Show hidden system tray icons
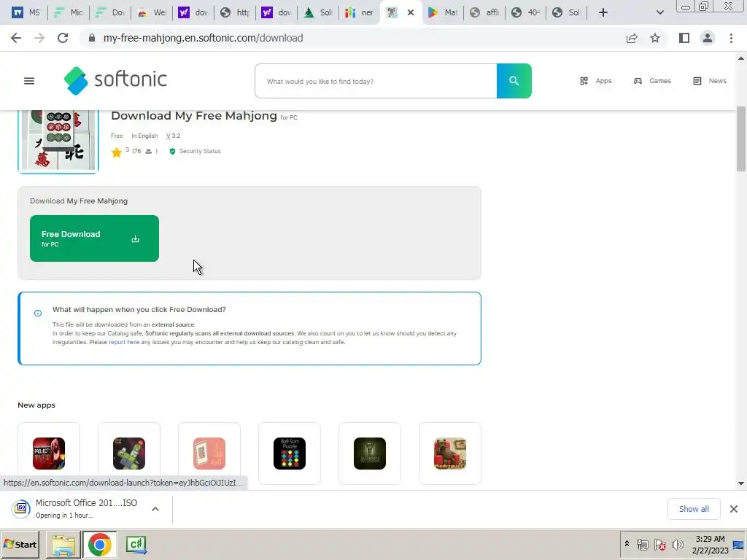This screenshot has width=747, height=560. tap(627, 544)
